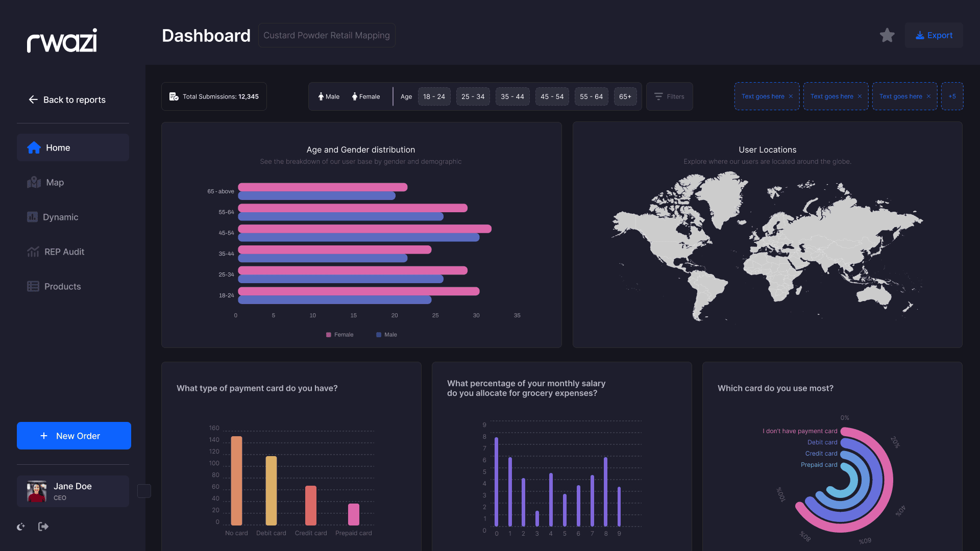This screenshot has width=980, height=551.
Task: Click the No card orange bar
Action: click(x=236, y=481)
